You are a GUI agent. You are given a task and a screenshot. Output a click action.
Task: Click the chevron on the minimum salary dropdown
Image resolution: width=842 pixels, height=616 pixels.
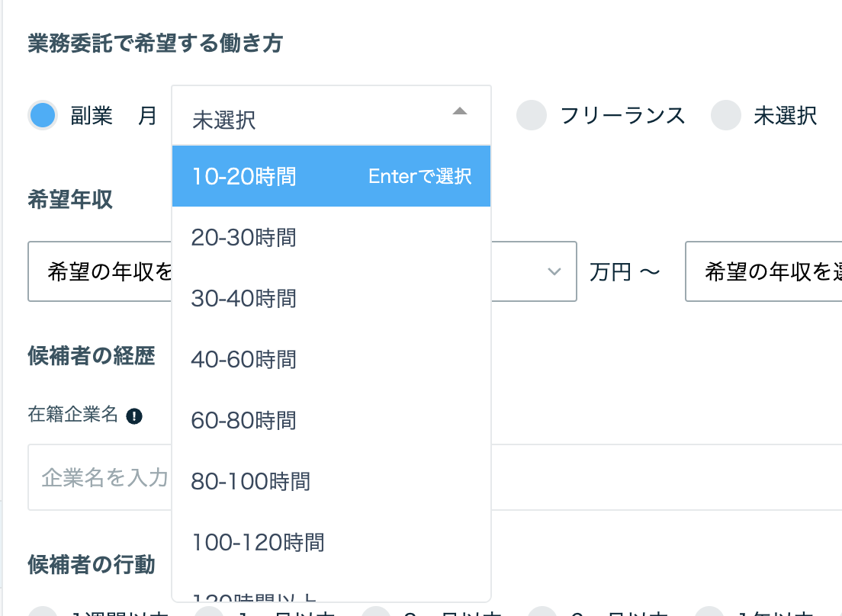pos(554,271)
